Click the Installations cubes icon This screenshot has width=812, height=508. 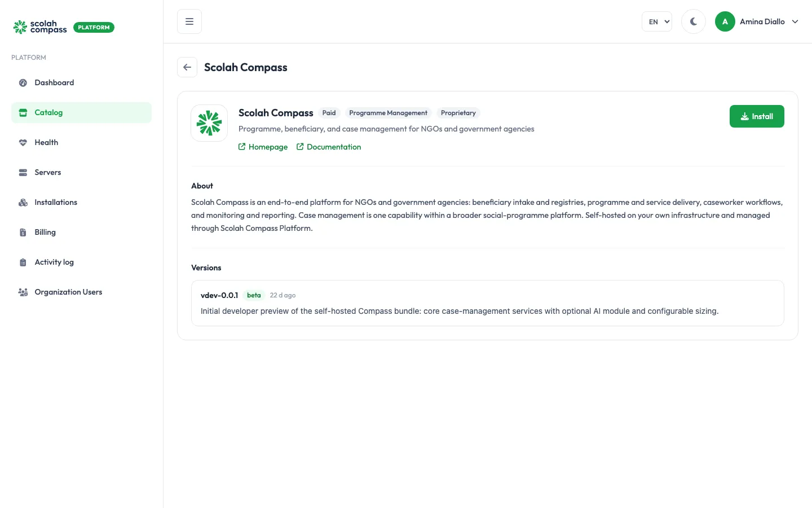tap(23, 203)
